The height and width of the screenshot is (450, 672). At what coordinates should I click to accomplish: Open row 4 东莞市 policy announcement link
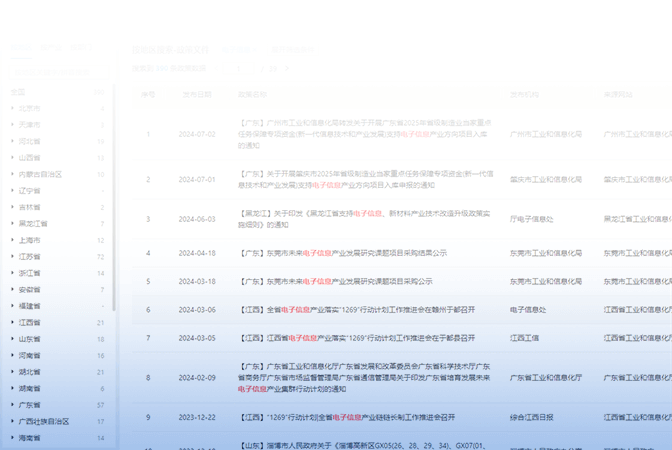(342, 253)
